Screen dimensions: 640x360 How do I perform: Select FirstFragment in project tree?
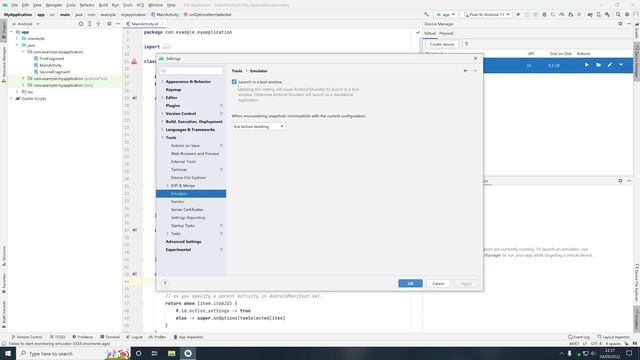(52, 58)
